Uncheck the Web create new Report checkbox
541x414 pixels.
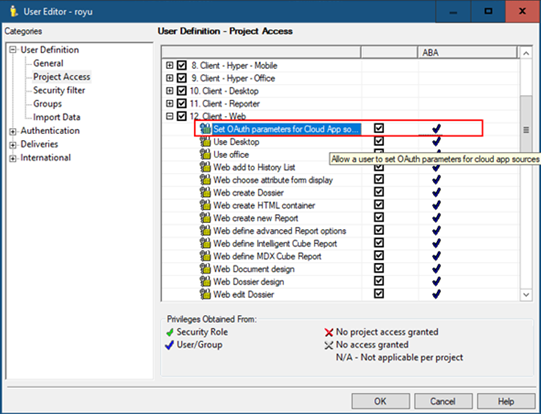(379, 217)
